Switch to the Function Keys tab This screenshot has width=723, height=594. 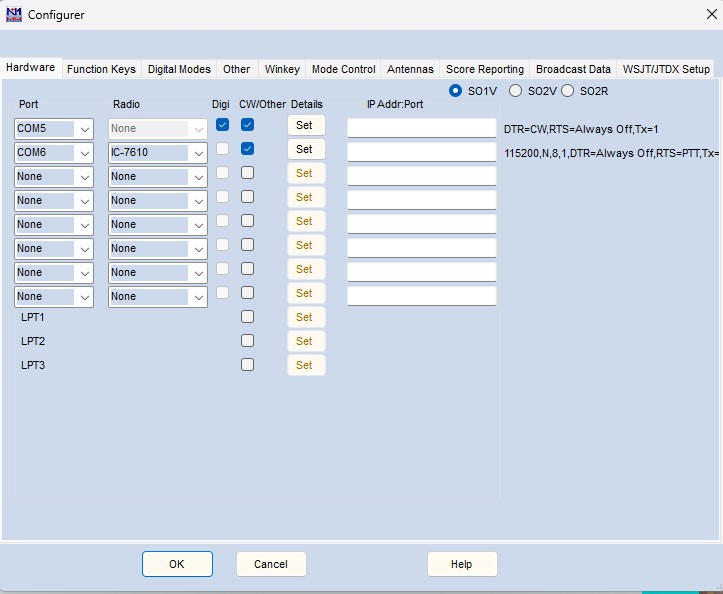tap(101, 69)
